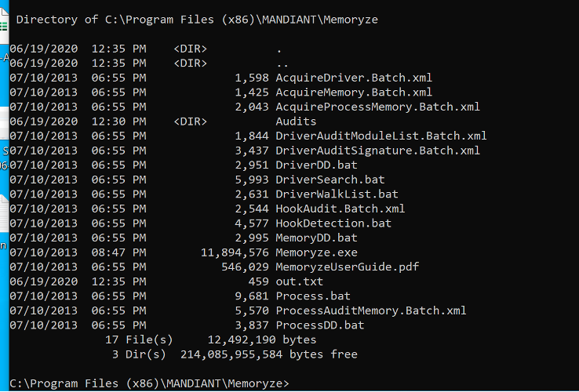Click the MemoryDD.bat filename

[x=316, y=238]
